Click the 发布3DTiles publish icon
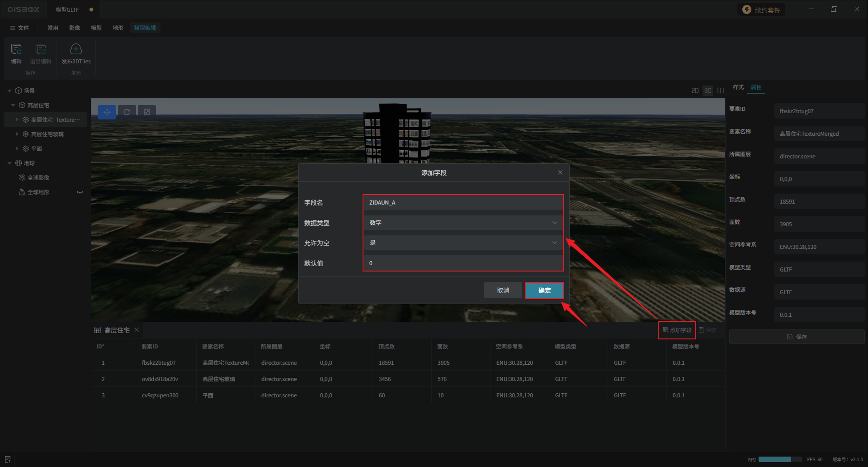The height and width of the screenshot is (467, 868). coord(76,50)
